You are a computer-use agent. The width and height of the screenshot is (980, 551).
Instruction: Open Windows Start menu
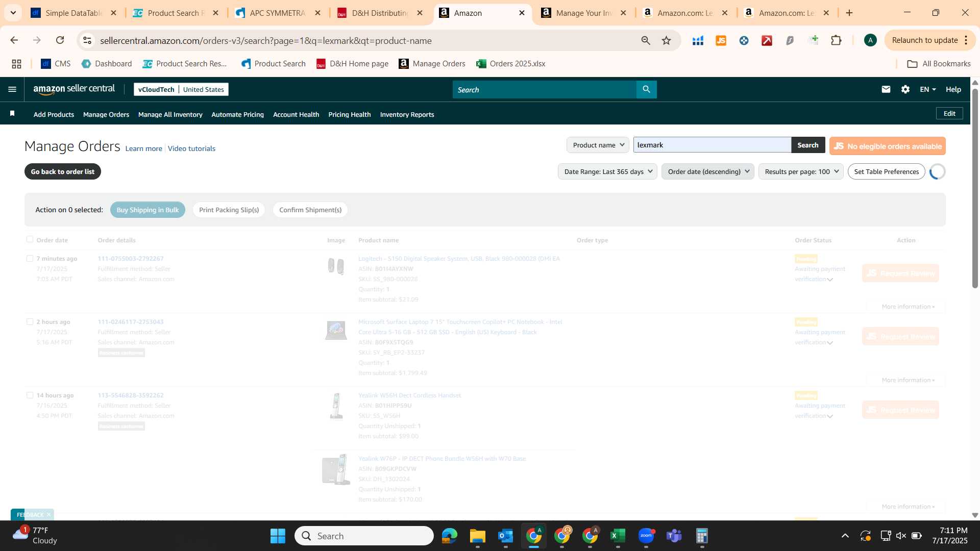(x=278, y=536)
